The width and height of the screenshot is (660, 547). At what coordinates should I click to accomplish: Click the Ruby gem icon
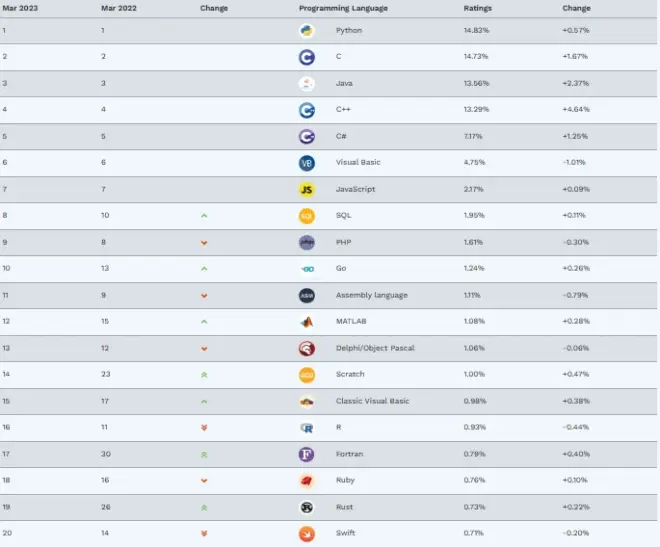pos(307,480)
